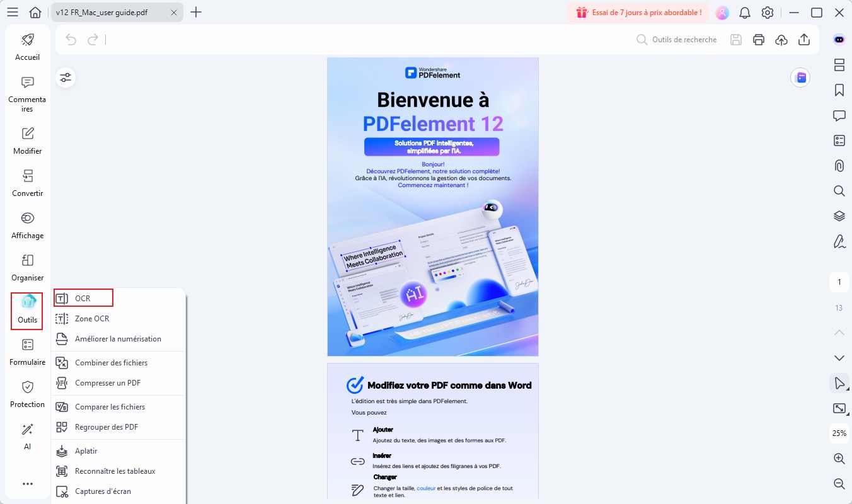Share the document
Viewport: 852px width, 504px height.
pos(804,40)
